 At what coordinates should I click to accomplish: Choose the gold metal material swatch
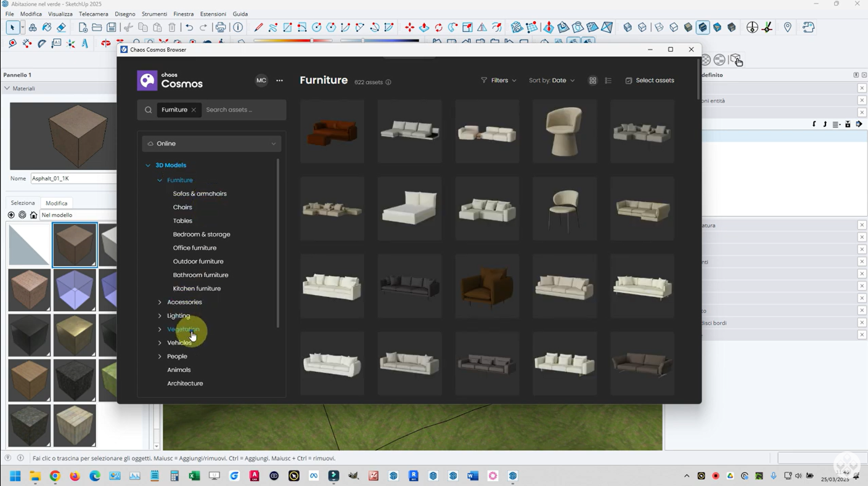click(75, 335)
